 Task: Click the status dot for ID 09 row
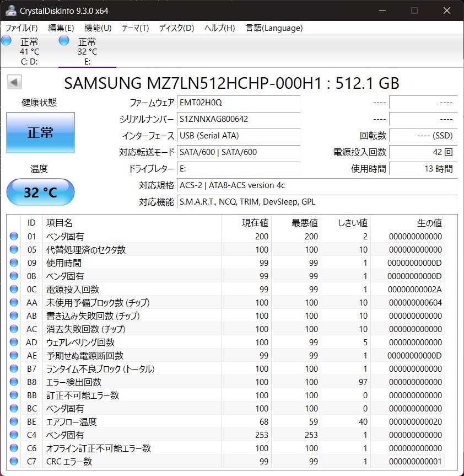(14, 263)
